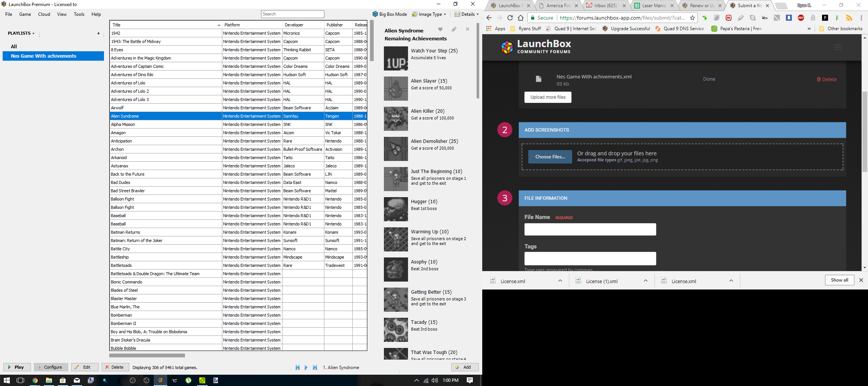Select the Battletoads row in games list
Screen dimensions: 868x386
point(238,265)
